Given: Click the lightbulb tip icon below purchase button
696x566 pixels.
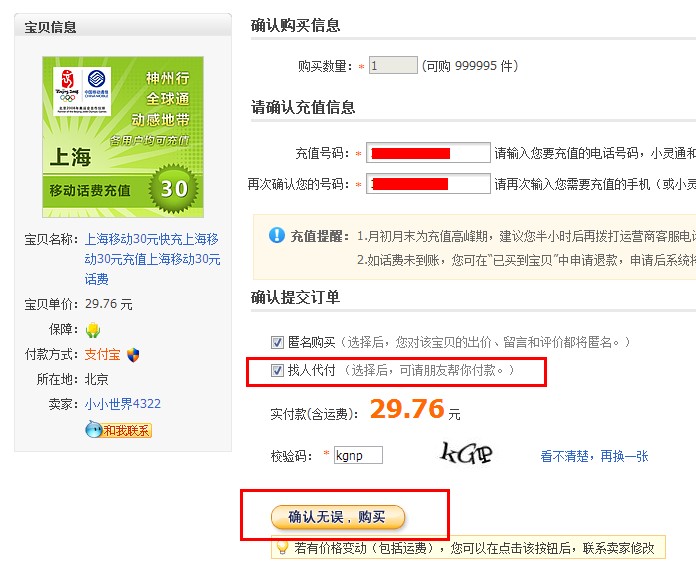Looking at the screenshot, I should pos(282,547).
